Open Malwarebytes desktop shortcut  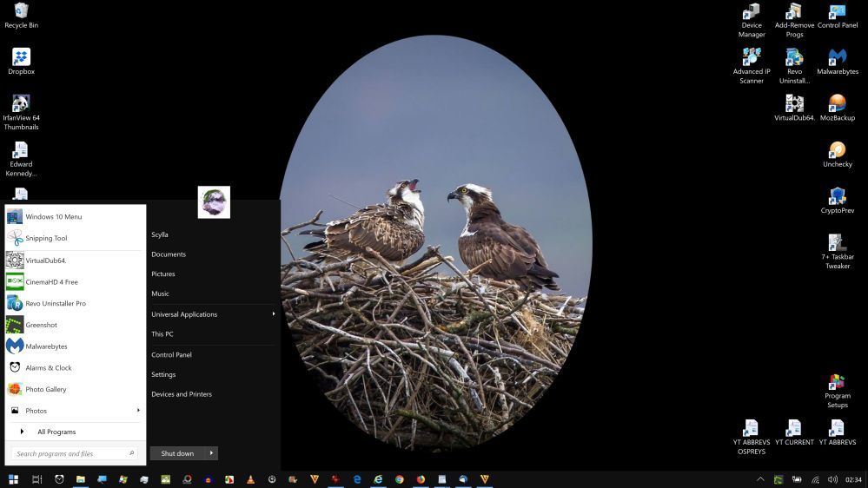tap(838, 62)
